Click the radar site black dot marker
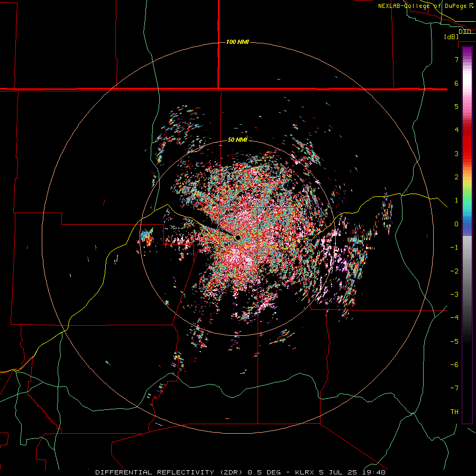 click(x=237, y=237)
